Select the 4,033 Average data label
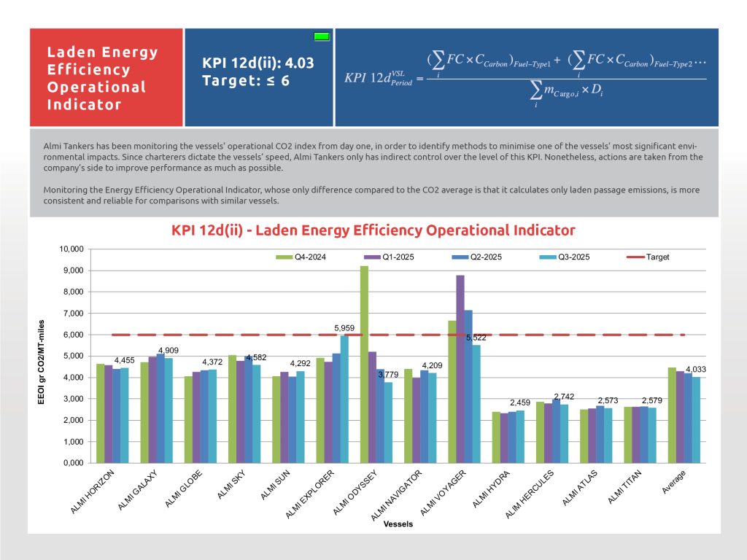 click(x=697, y=370)
